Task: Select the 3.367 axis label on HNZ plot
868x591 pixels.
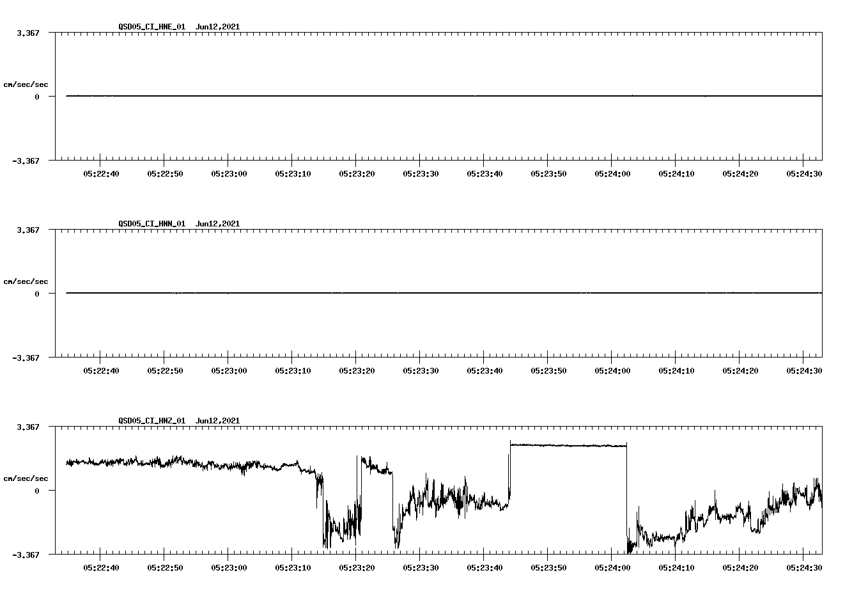Action: tap(27, 427)
